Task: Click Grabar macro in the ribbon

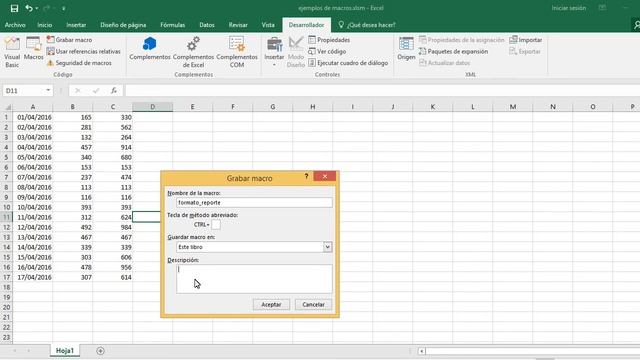Action: (69, 40)
